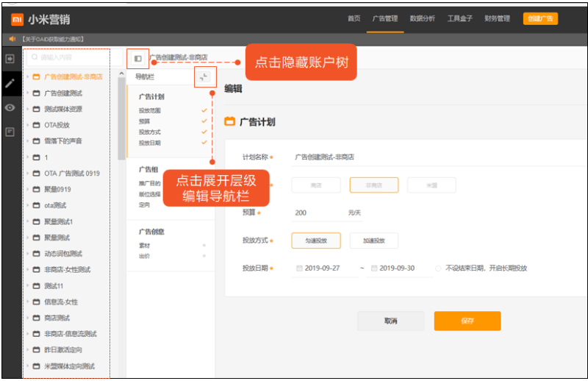Viewport: 588px width, 381px height.
Task: Expand the 非商店-女性测试 tree node
Action: pos(28,269)
